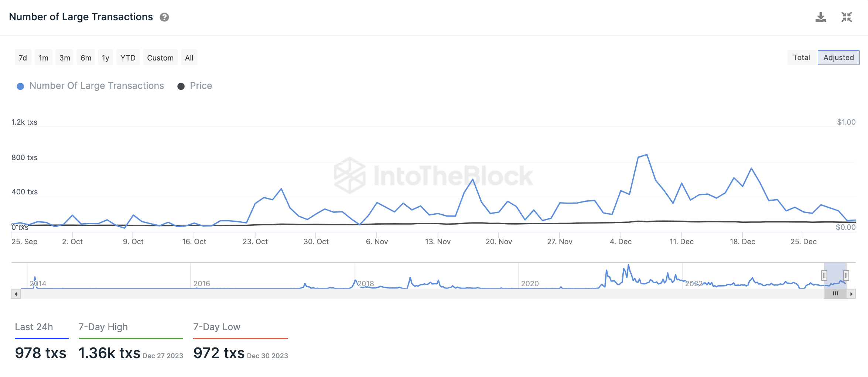
Task: Click the right range selector handle
Action: tap(846, 275)
